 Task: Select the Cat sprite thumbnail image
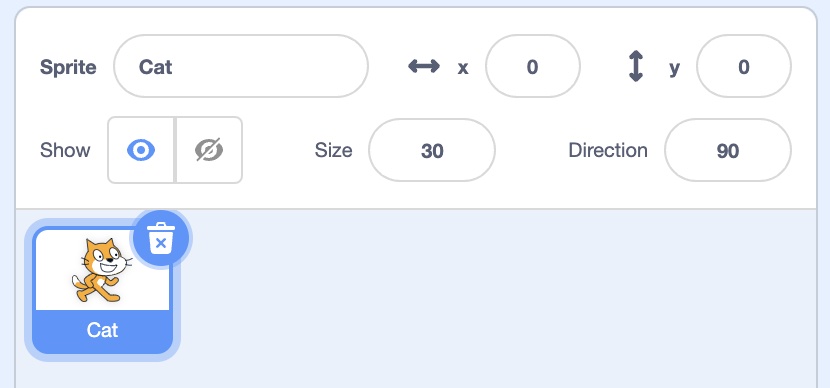[x=102, y=270]
